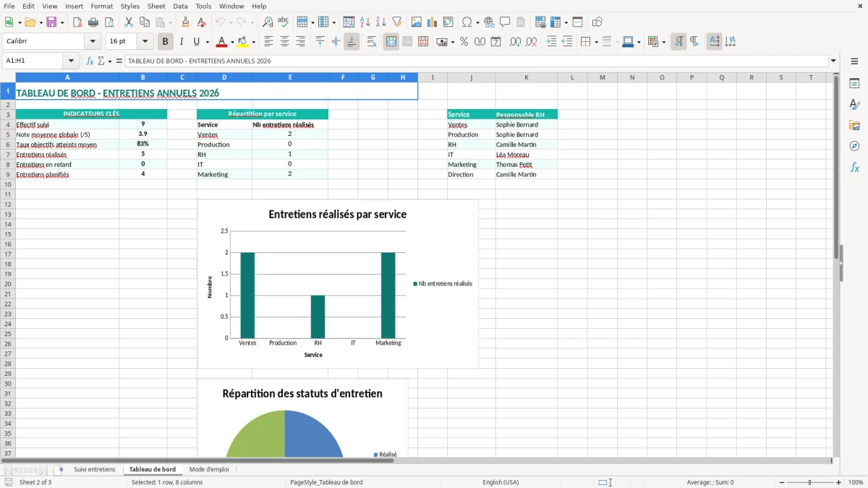Screen dimensions: 868x488
Task: Toggle Align Bottom
Action: pyautogui.click(x=352, y=42)
